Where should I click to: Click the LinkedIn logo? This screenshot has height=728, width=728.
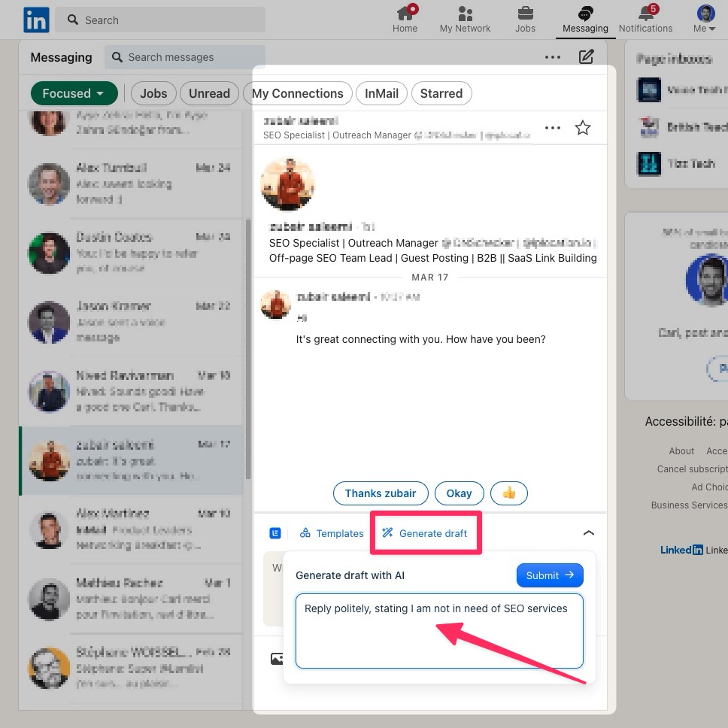(35, 20)
